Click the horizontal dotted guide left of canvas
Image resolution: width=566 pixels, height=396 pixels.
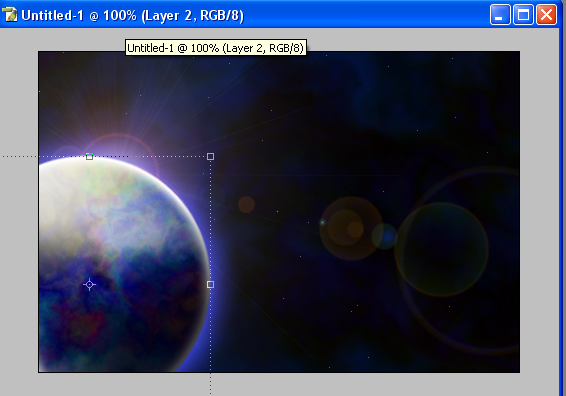coord(20,156)
